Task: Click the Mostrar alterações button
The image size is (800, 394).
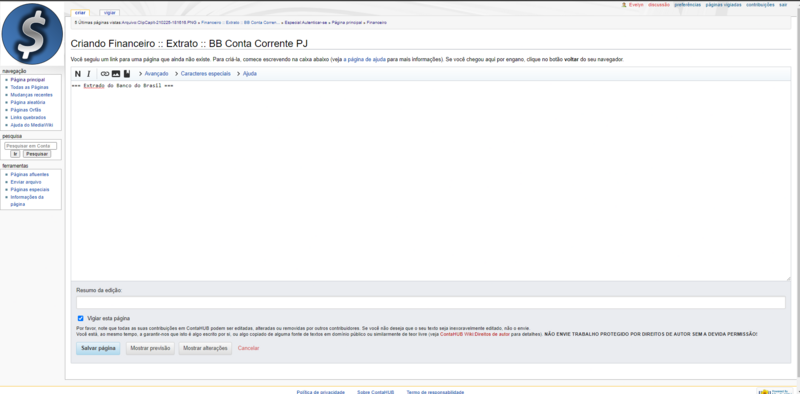Action: tap(205, 348)
